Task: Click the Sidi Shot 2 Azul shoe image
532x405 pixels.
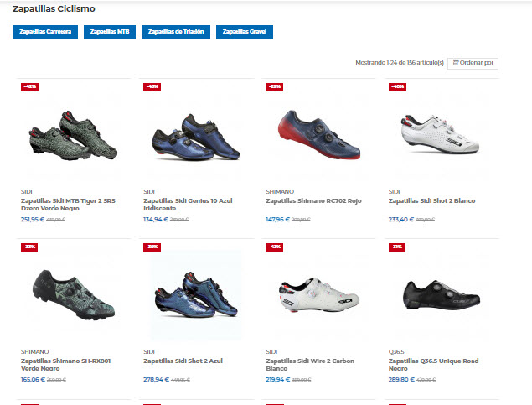Action: [x=196, y=294]
